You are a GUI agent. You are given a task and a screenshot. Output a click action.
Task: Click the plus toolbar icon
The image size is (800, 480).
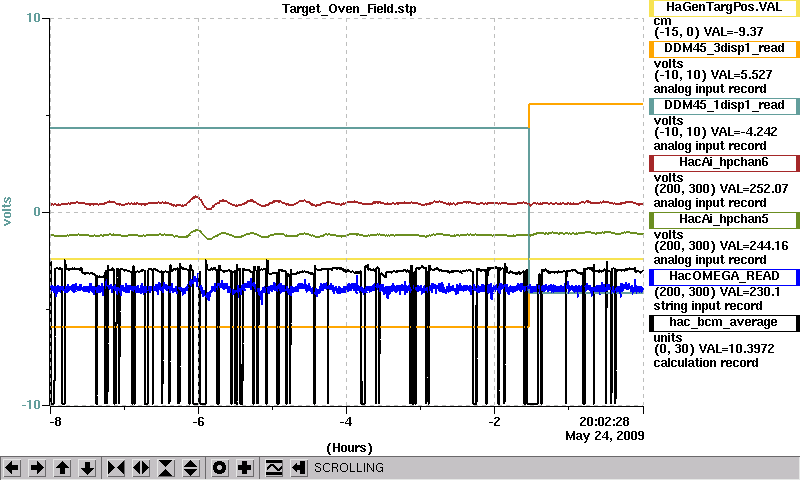[245, 468]
